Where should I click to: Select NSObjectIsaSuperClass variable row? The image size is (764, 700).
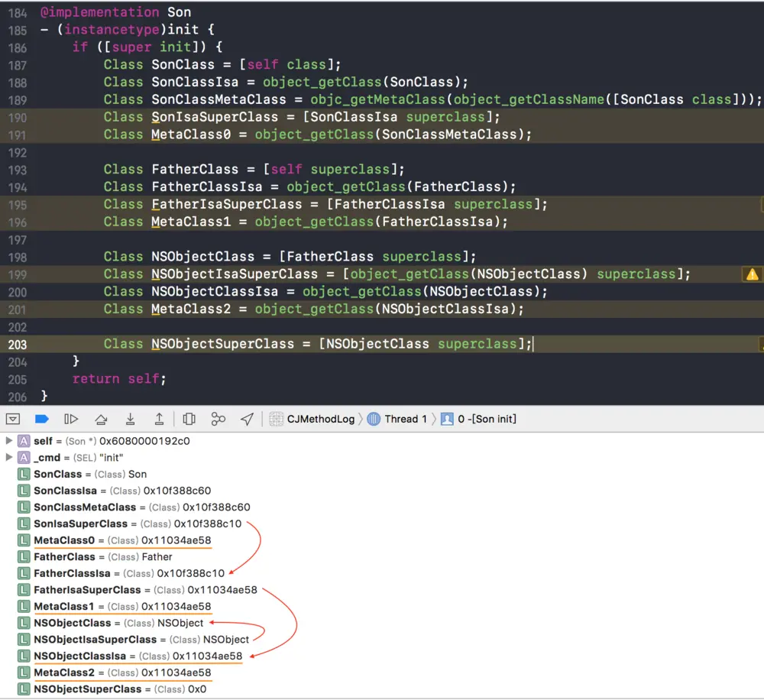pyautogui.click(x=134, y=640)
